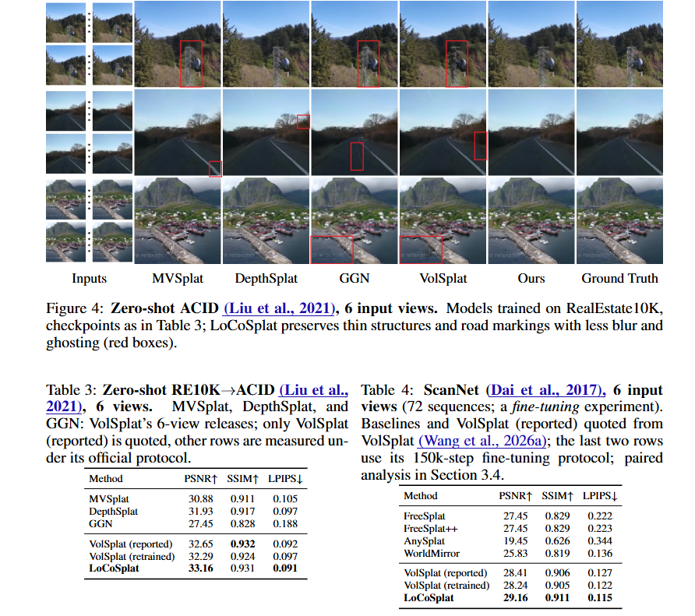This screenshot has width=695, height=616.
Task: Click the MVSplat tower scene result image
Action: point(178,44)
